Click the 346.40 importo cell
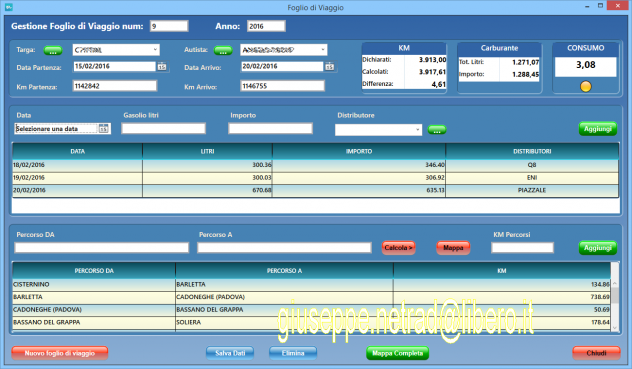The height and width of the screenshot is (369, 632). 359,165
